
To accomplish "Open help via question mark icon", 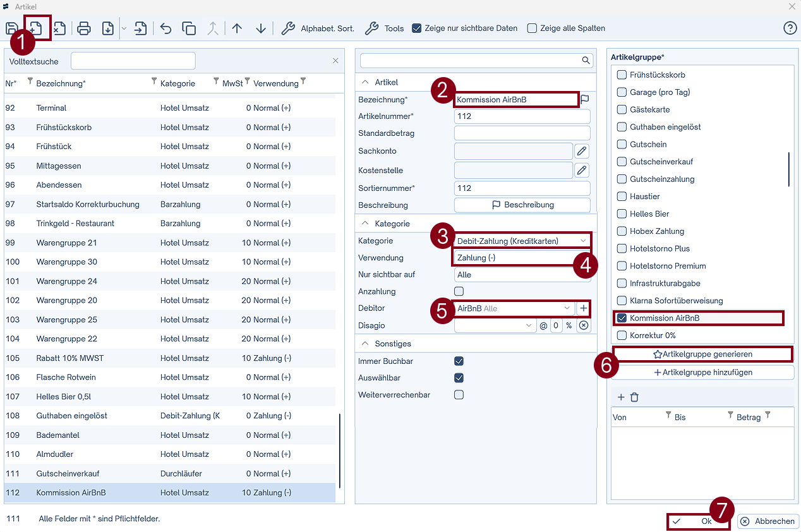I will [x=790, y=28].
